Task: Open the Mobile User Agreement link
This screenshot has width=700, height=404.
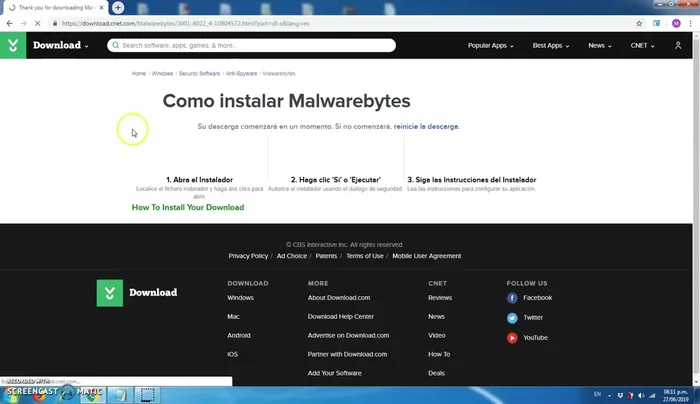Action: 426,256
